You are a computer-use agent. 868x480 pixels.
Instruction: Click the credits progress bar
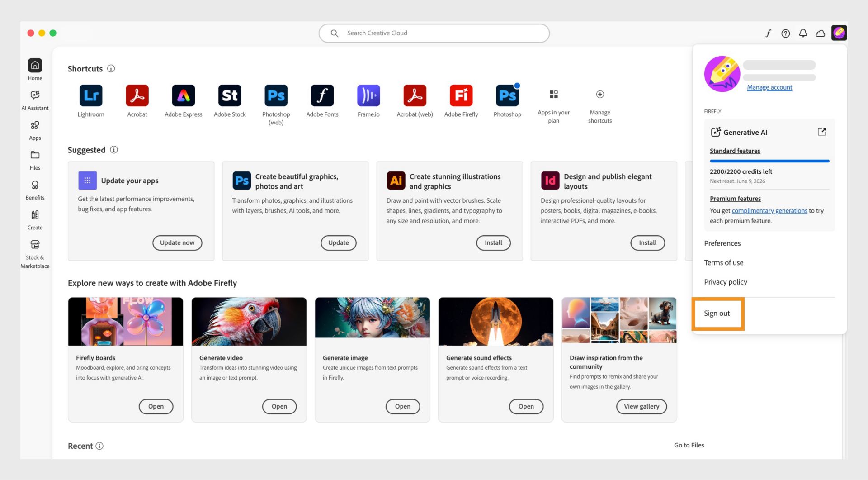(769, 161)
